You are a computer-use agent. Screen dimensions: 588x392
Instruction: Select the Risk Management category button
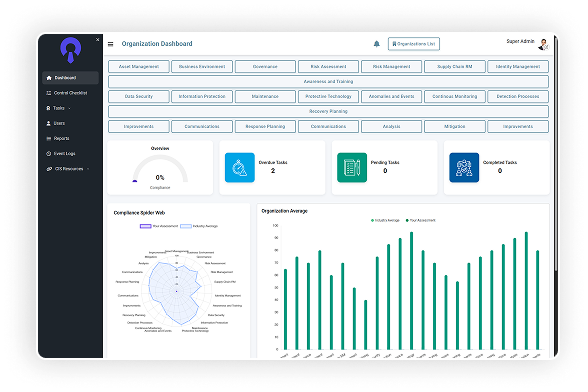click(x=391, y=66)
